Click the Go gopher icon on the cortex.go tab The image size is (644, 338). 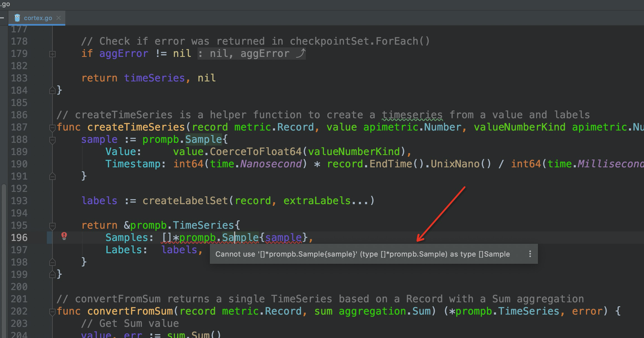[17, 18]
